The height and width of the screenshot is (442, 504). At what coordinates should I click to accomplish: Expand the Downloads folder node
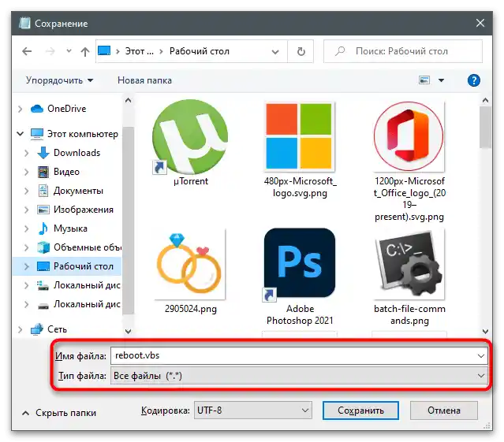pyautogui.click(x=26, y=153)
